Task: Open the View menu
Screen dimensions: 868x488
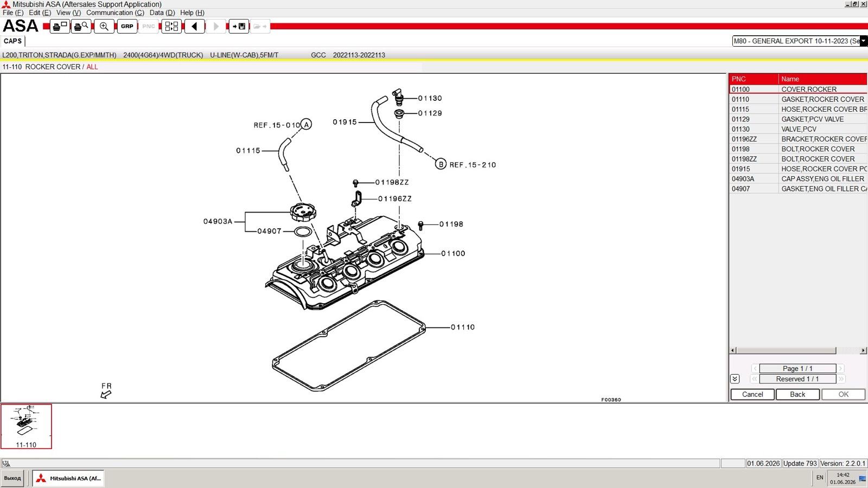Action: [x=68, y=12]
